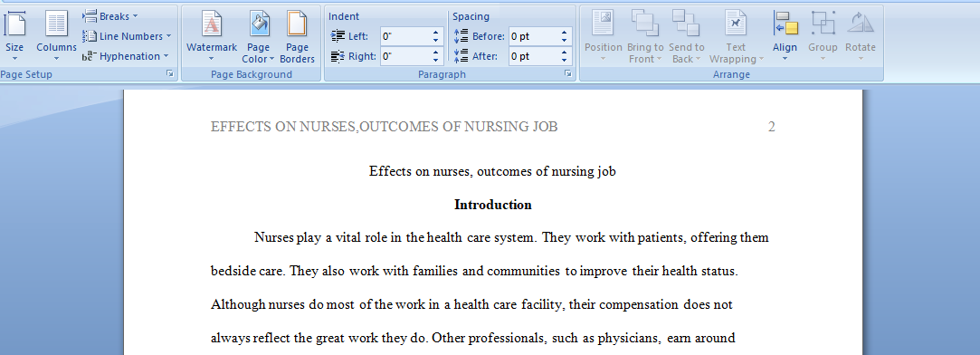Screen dimensions: 980x355
Task: Open the Columns layout menu
Action: pyautogui.click(x=56, y=36)
